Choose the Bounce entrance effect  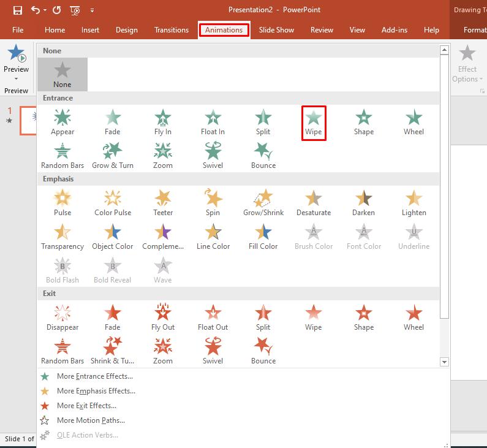[263, 156]
